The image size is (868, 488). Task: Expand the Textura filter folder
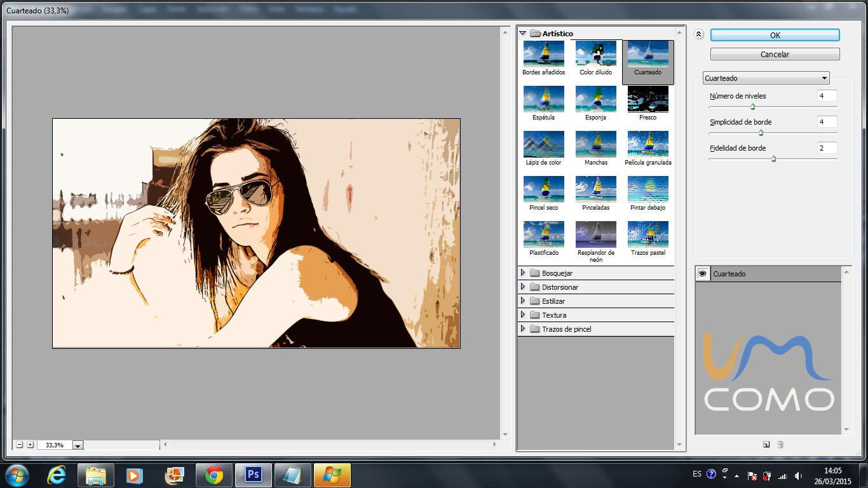pos(523,315)
